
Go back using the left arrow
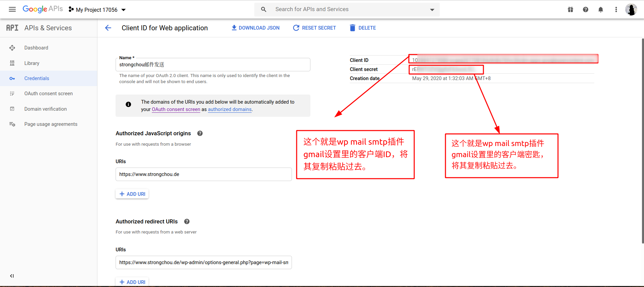click(108, 28)
